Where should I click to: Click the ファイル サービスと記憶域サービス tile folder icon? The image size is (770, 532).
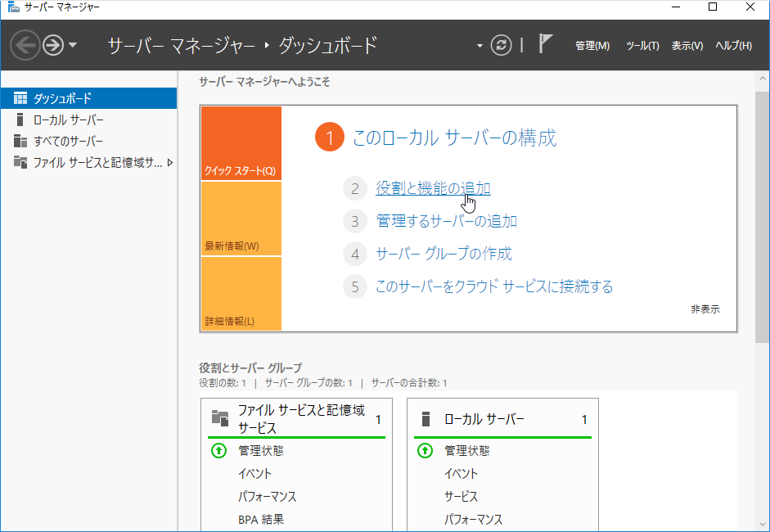219,419
